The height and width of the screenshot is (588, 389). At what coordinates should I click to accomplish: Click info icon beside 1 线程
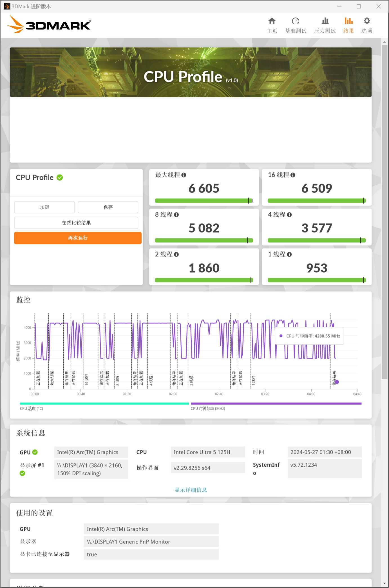[289, 255]
